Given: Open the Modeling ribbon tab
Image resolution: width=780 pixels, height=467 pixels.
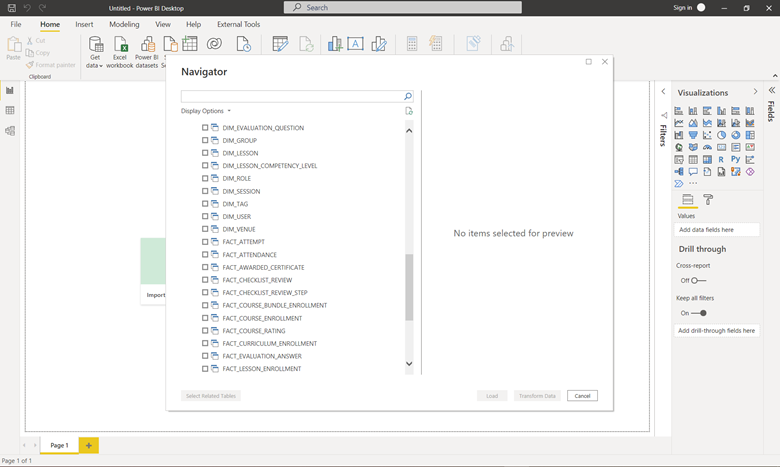Looking at the screenshot, I should click(124, 24).
